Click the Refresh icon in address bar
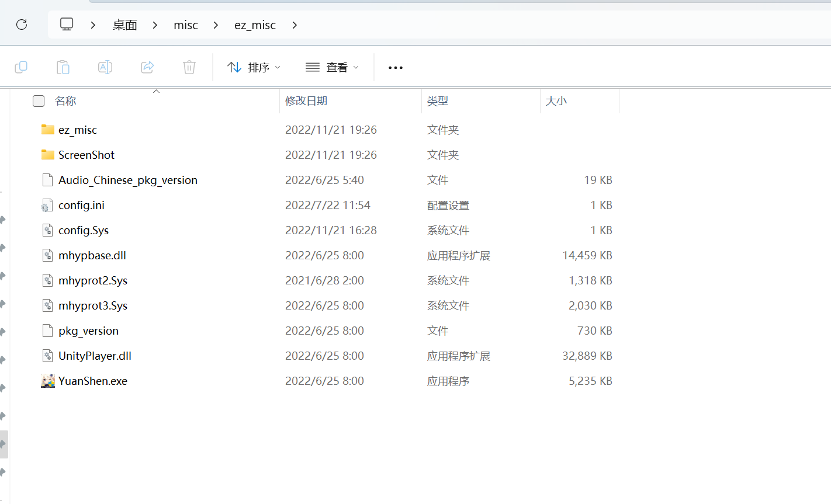831x504 pixels. pos(22,25)
